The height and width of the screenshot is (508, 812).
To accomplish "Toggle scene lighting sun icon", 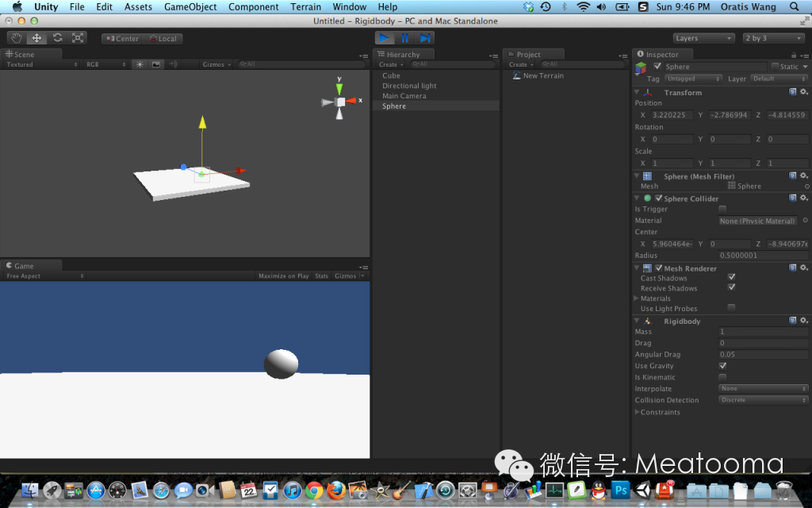I will pos(140,64).
